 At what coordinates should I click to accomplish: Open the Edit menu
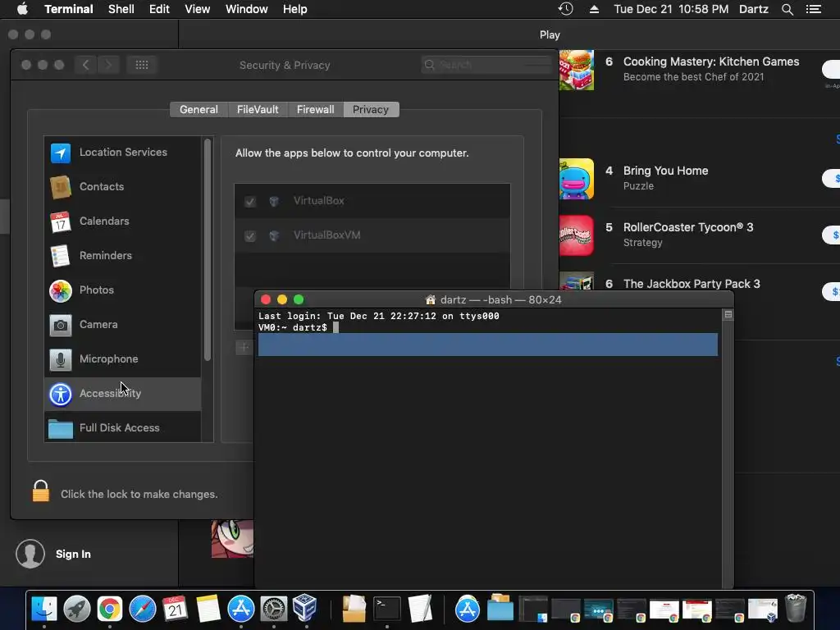point(159,9)
